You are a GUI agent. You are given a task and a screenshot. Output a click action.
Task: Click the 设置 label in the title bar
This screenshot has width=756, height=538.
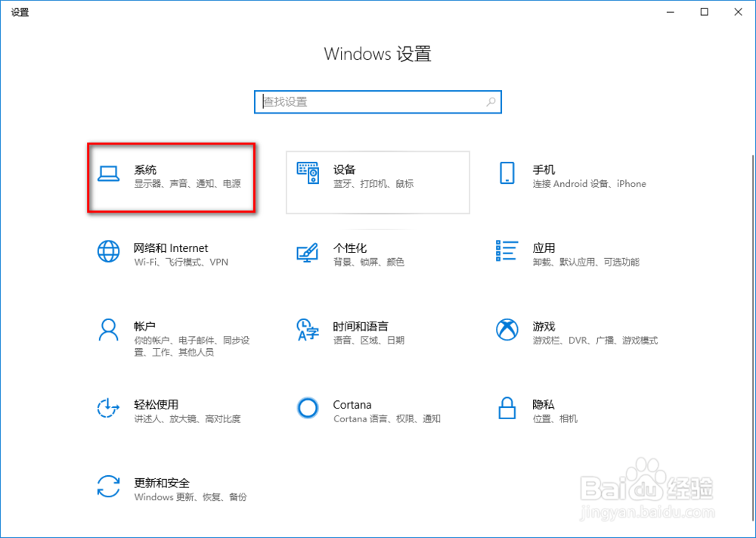pyautogui.click(x=20, y=11)
